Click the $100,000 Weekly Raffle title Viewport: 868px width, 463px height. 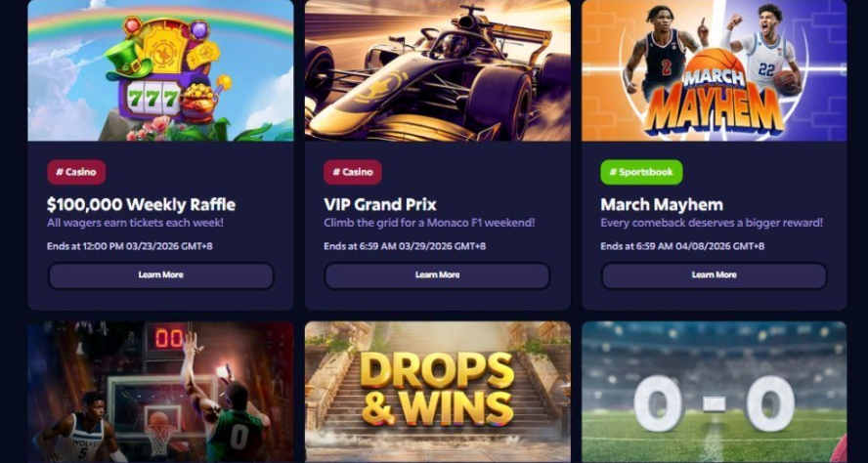[x=141, y=205]
